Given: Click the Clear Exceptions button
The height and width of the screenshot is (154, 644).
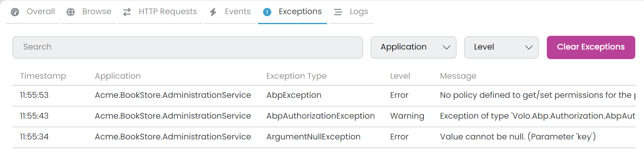Looking at the screenshot, I should pos(591,47).
